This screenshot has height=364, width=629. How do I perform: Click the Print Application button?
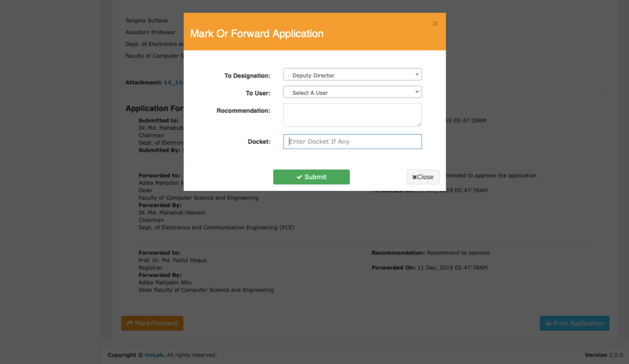[574, 323]
